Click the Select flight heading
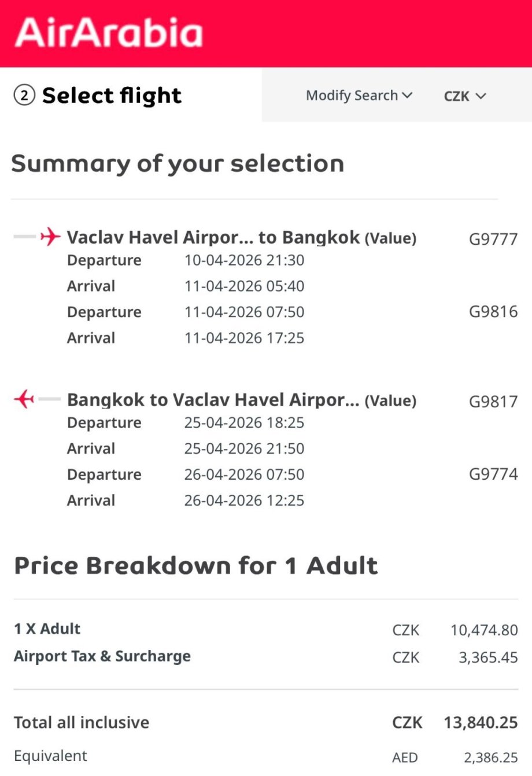Screen dimensions: 532x776 pos(112,95)
